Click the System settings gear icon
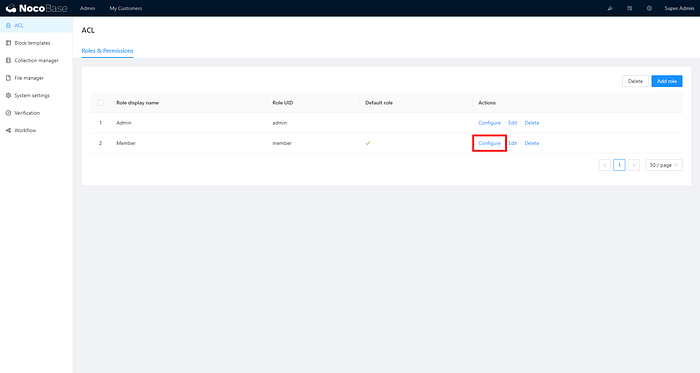 8,95
